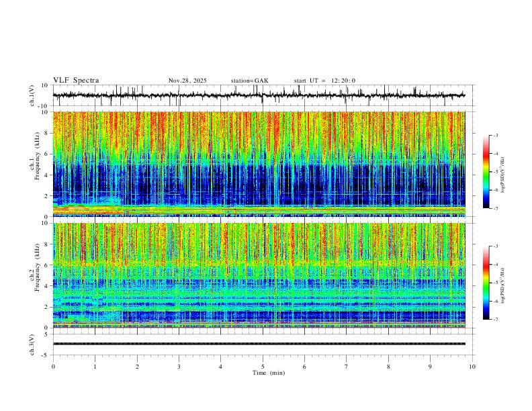Click the ch.2 spectrogram panel
This screenshot has width=532, height=411.
tap(259, 275)
